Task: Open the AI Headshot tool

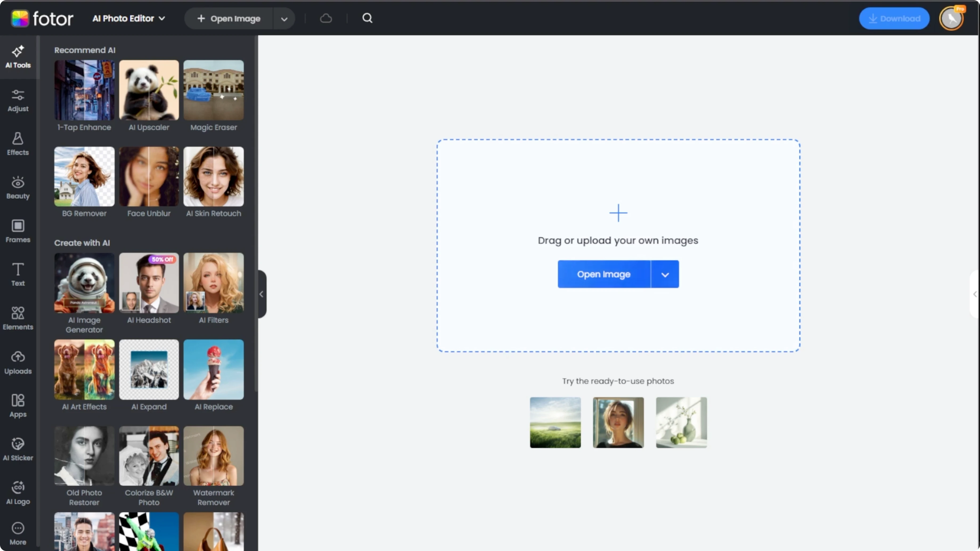Action: [149, 289]
